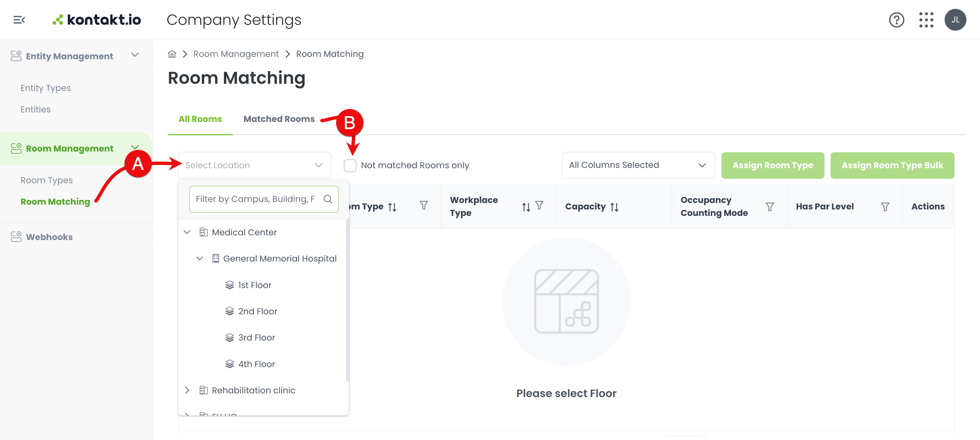Follow the Room Management breadcrumb link
The height and width of the screenshot is (440, 980).
(x=236, y=54)
